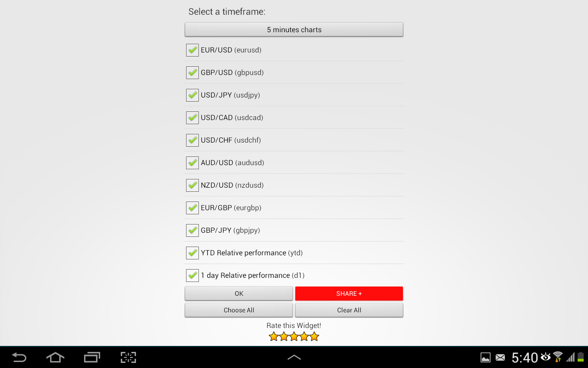This screenshot has height=368, width=588.
Task: Toggle the USD/JPY checkbox
Action: 192,95
